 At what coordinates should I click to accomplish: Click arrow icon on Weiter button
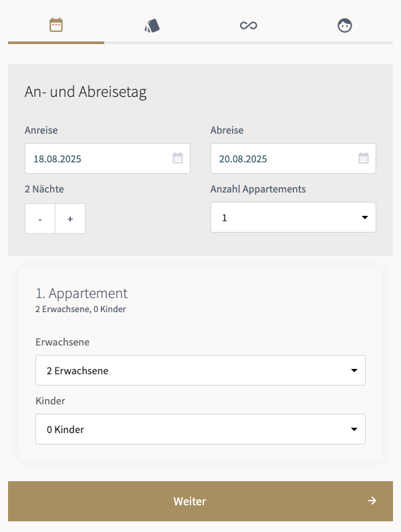372,501
